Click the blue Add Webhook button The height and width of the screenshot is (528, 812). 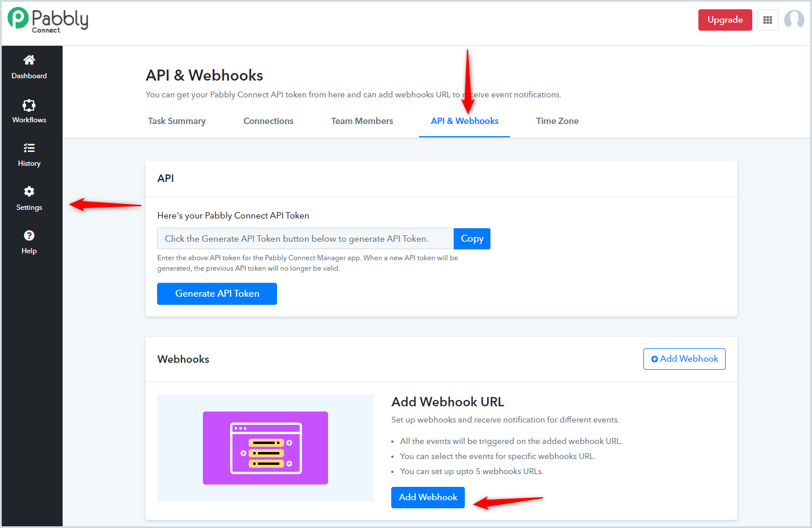point(428,497)
